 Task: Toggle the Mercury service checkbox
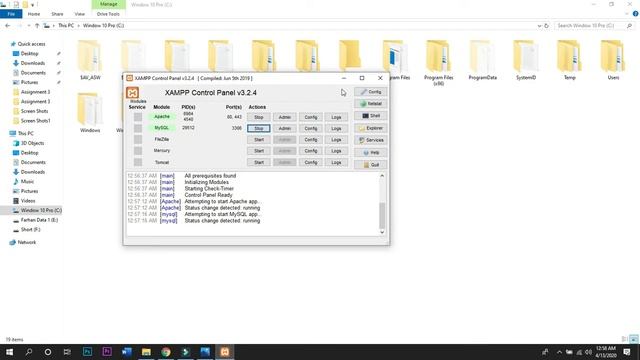(x=138, y=151)
